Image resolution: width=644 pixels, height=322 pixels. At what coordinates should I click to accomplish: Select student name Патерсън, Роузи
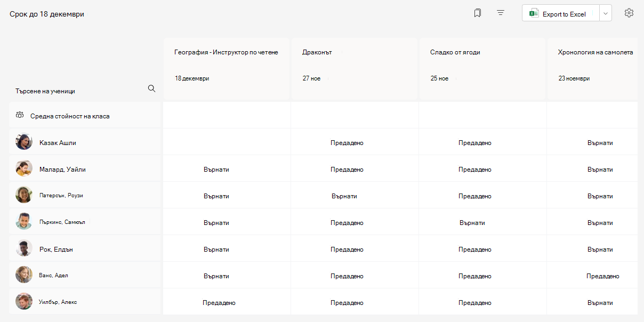pyautogui.click(x=61, y=196)
